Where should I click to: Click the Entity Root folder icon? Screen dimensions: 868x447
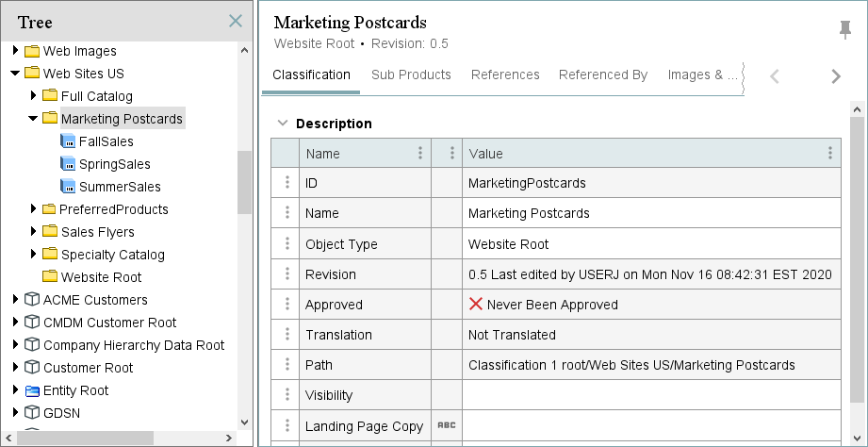tap(32, 390)
